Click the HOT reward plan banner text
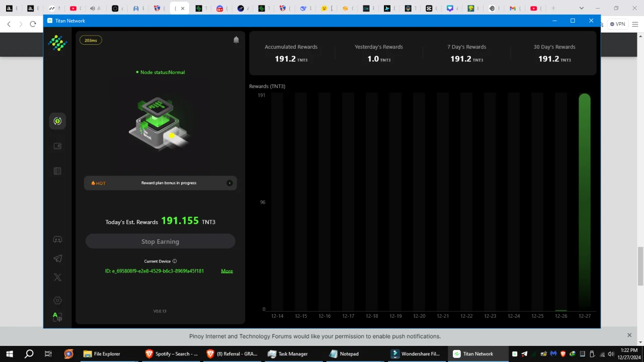Screen dimensions: 644x362 169,183
